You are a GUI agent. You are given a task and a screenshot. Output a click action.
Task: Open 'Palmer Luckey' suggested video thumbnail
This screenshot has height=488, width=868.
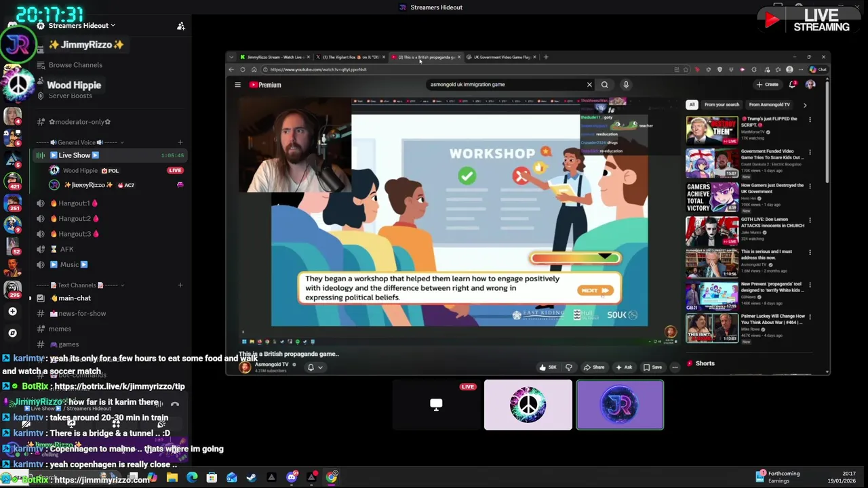coord(712,329)
